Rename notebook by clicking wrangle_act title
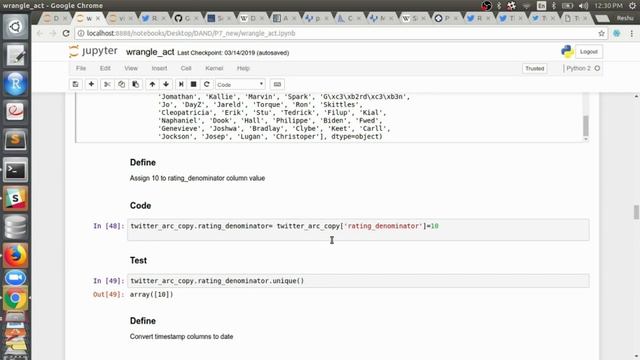This screenshot has width=640, height=360. pyautogui.click(x=150, y=52)
